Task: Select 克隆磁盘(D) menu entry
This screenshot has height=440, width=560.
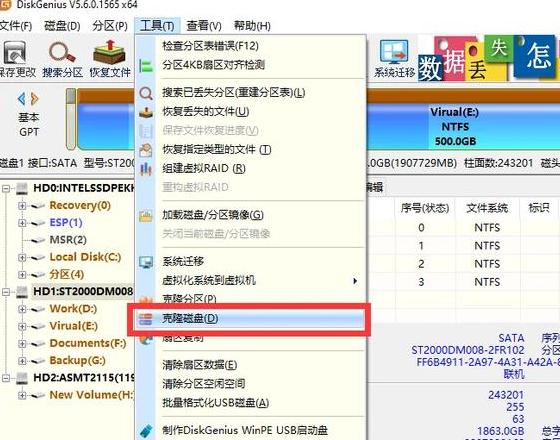Action: tap(250, 319)
